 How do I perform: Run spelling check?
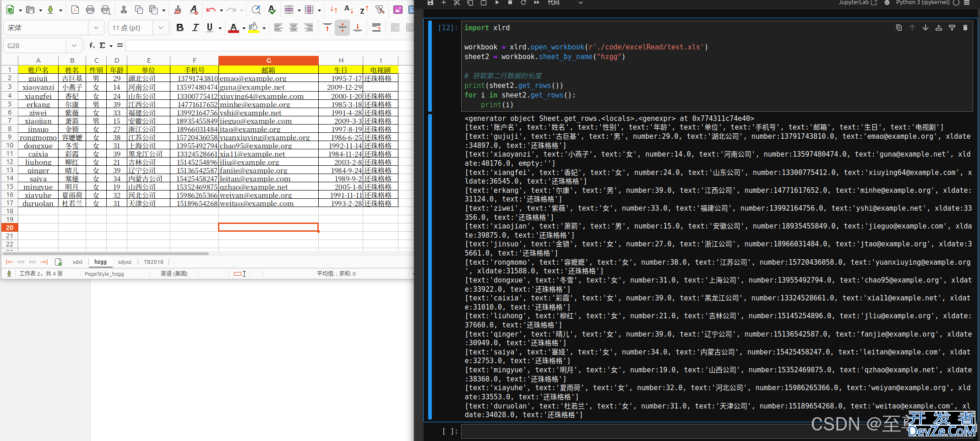tap(272, 10)
